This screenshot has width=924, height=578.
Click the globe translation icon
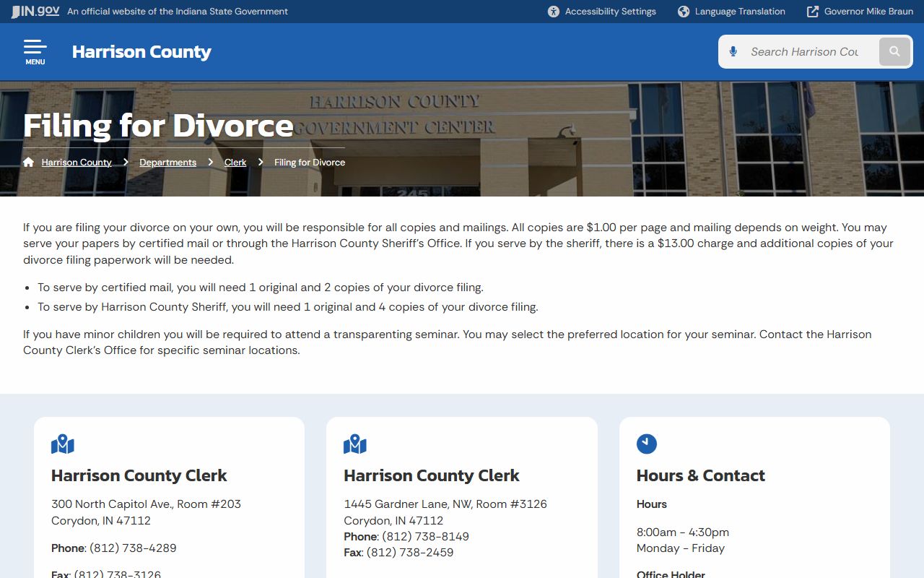pyautogui.click(x=684, y=12)
